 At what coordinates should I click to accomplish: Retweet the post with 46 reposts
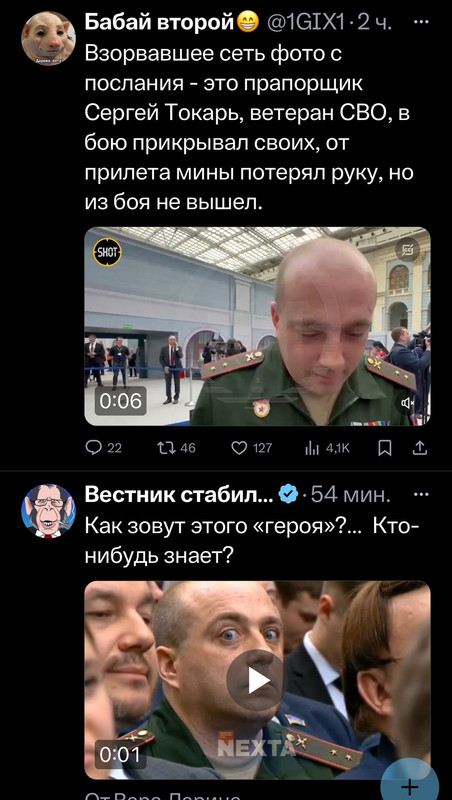pyautogui.click(x=164, y=448)
